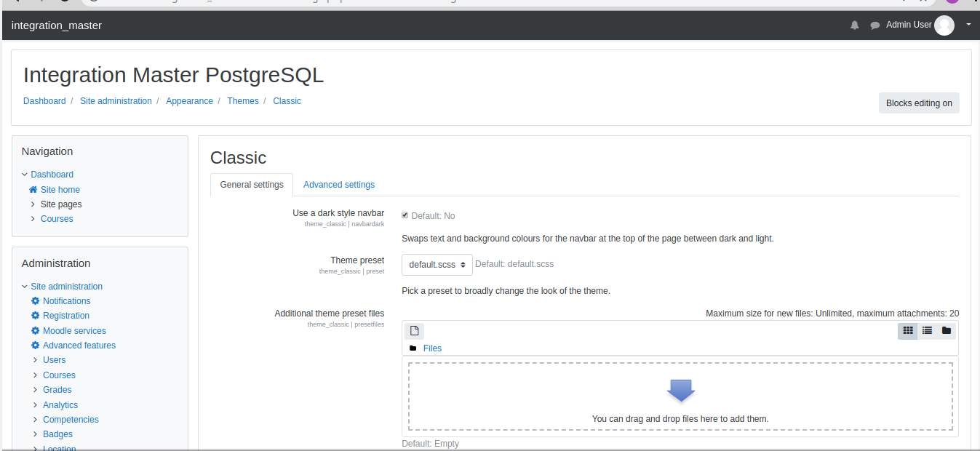Click Site administration link in Administration block

tap(66, 287)
